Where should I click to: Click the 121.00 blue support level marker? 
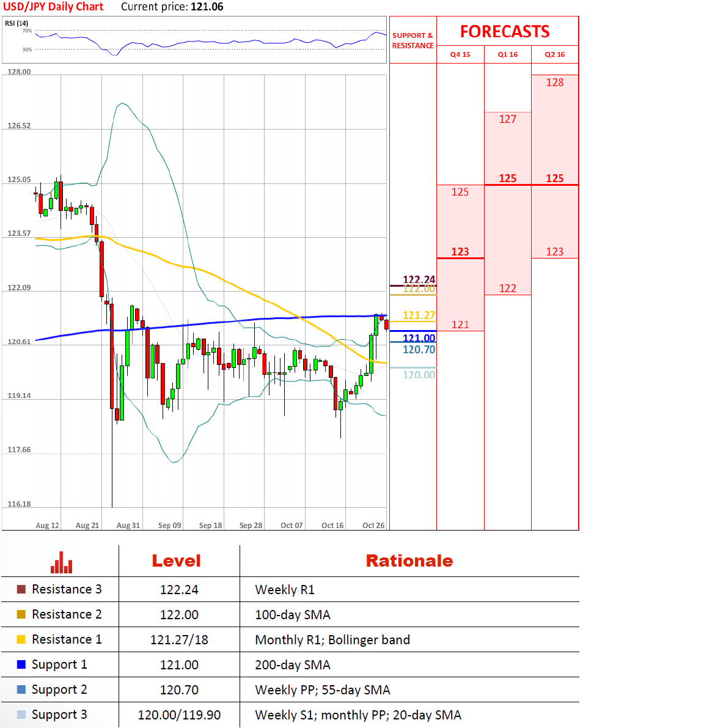point(419,338)
